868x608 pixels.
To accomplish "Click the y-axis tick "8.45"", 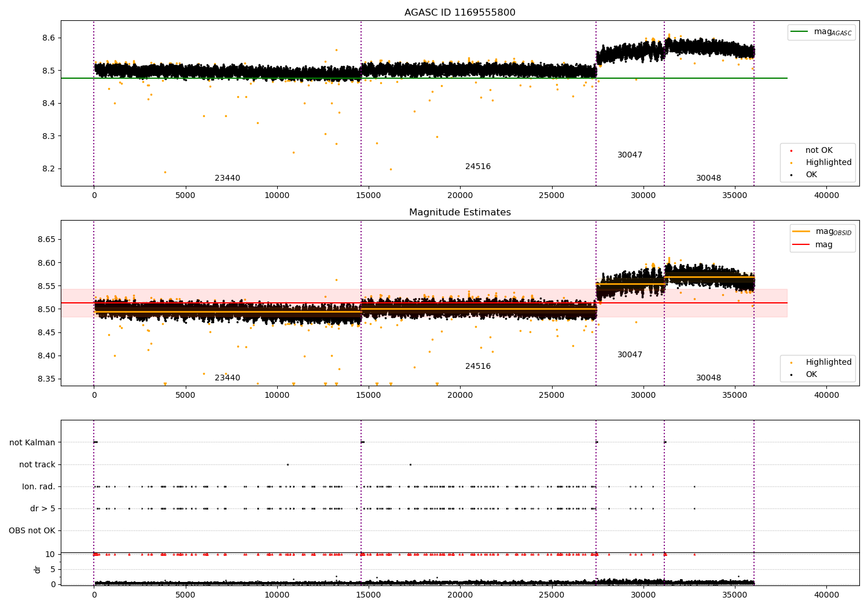I will [x=46, y=332].
